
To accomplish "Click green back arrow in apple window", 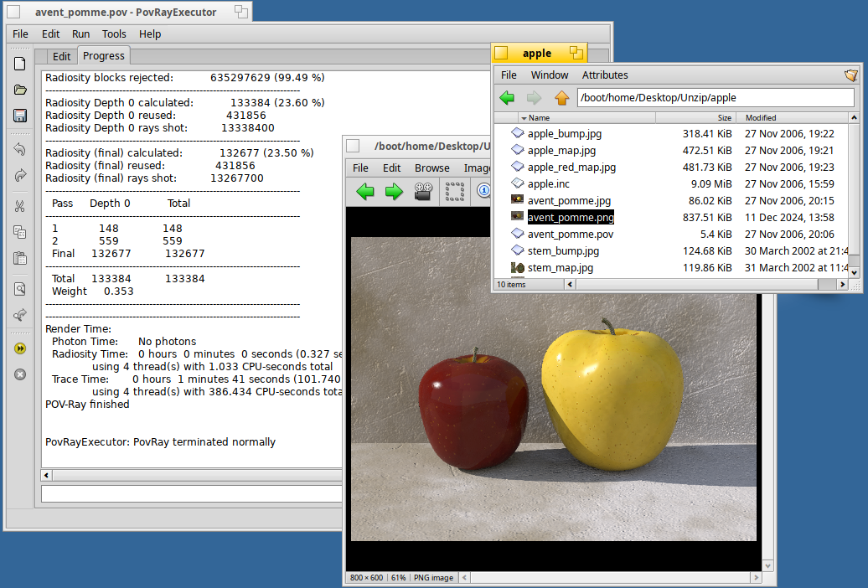I will click(x=507, y=98).
